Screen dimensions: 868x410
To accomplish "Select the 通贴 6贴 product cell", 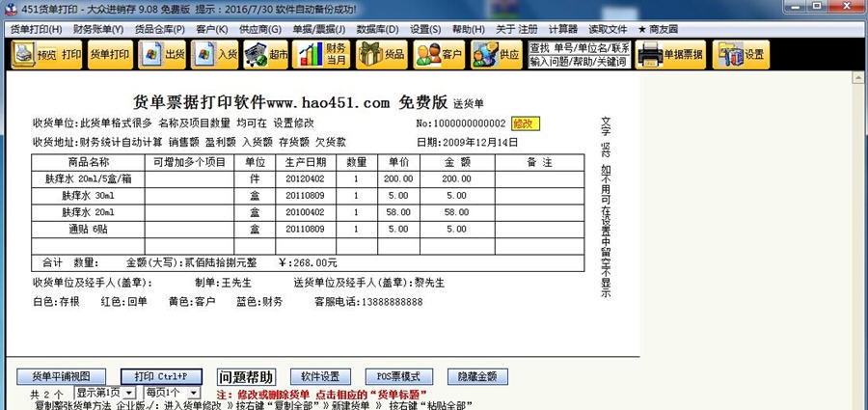I will point(88,229).
